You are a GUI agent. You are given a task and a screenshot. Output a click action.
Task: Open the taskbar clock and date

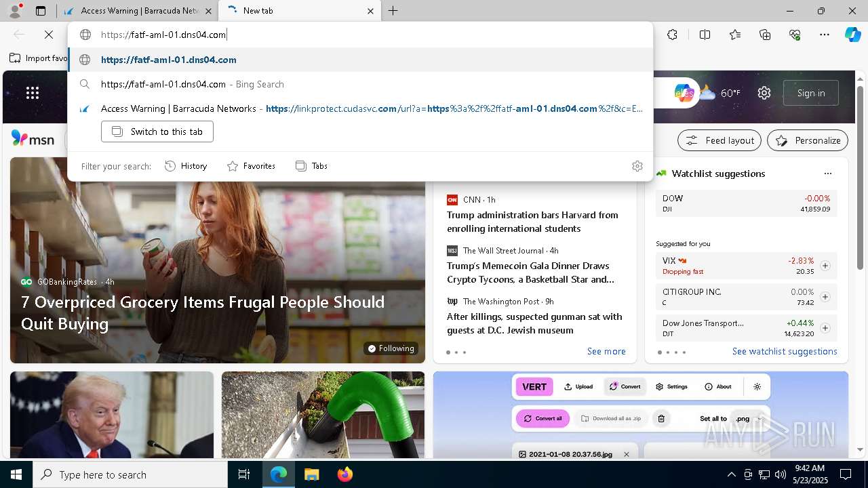coord(810,474)
